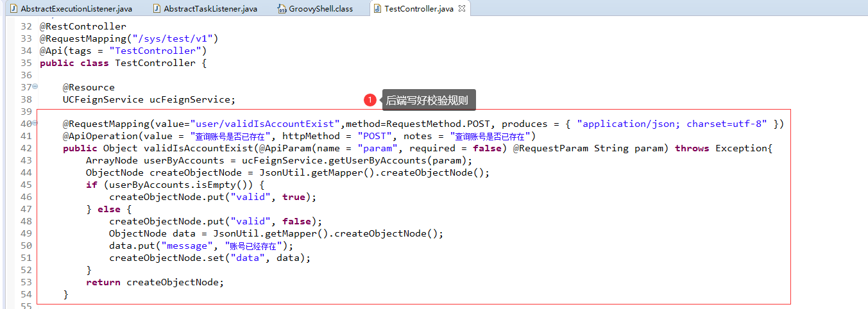Click line number 35 in the gutter
The image size is (868, 309).
[x=26, y=63]
